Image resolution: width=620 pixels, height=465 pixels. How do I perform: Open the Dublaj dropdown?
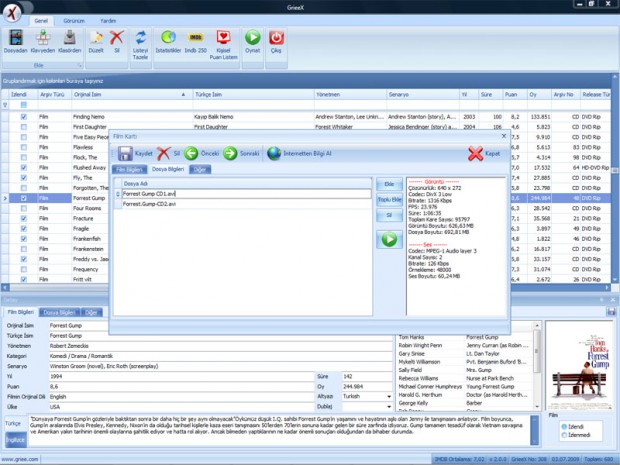point(389,407)
